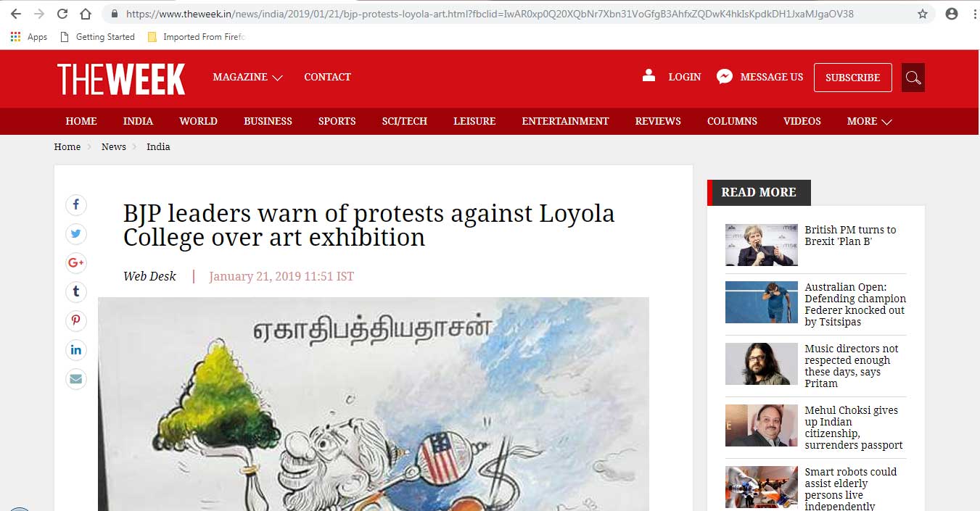Go to ENTERTAINMENT section
Image resolution: width=980 pixels, height=511 pixels.
click(565, 121)
